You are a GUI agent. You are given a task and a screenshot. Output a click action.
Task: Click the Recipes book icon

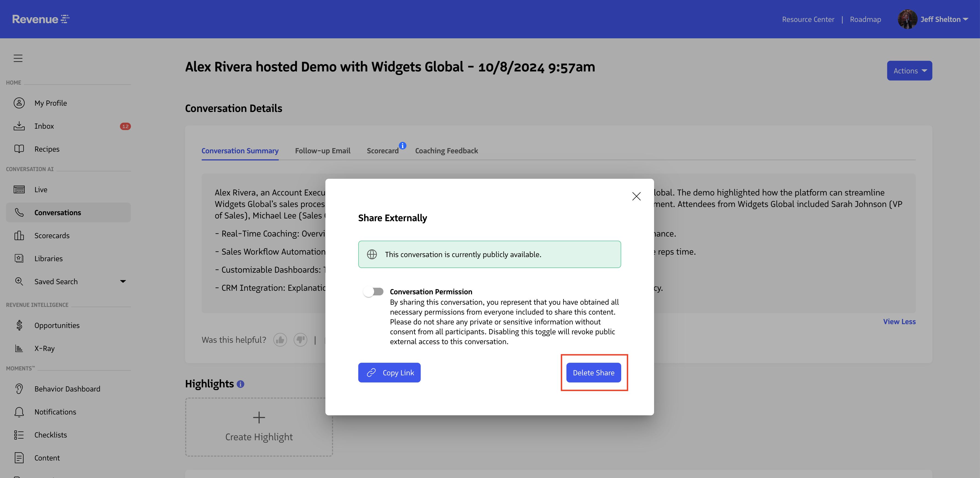(x=19, y=149)
